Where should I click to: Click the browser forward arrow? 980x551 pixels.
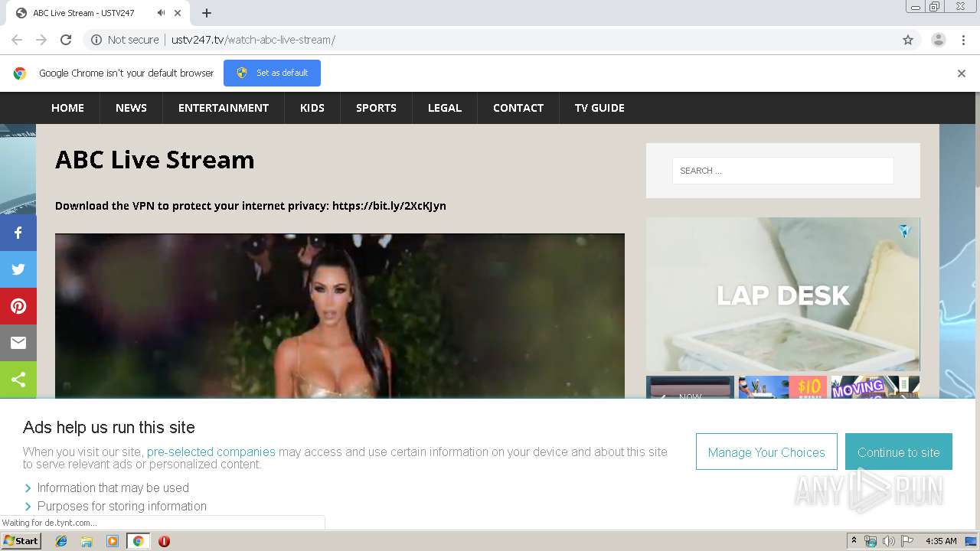pos(41,40)
